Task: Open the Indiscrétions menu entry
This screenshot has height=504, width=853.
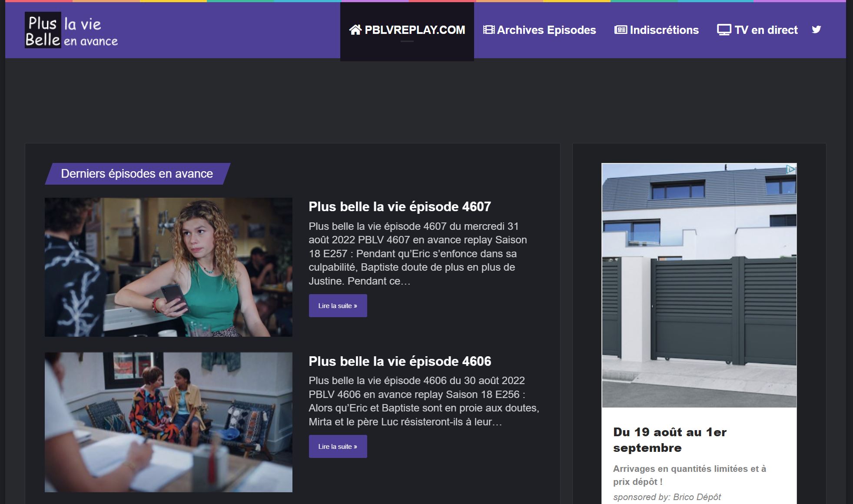Action: (x=664, y=30)
